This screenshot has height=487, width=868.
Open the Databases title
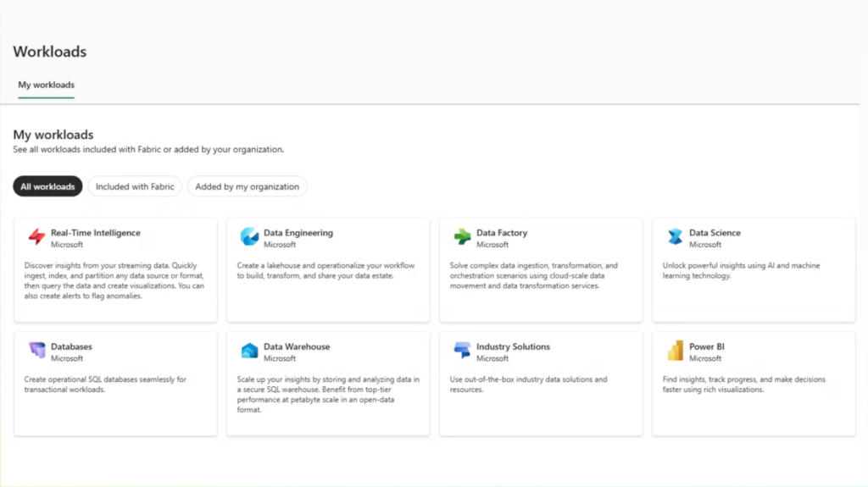[71, 346]
